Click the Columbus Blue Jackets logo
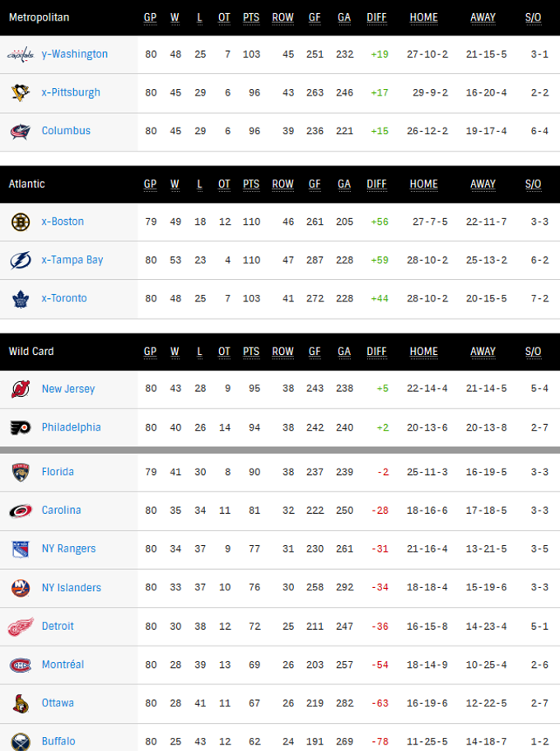 21,131
